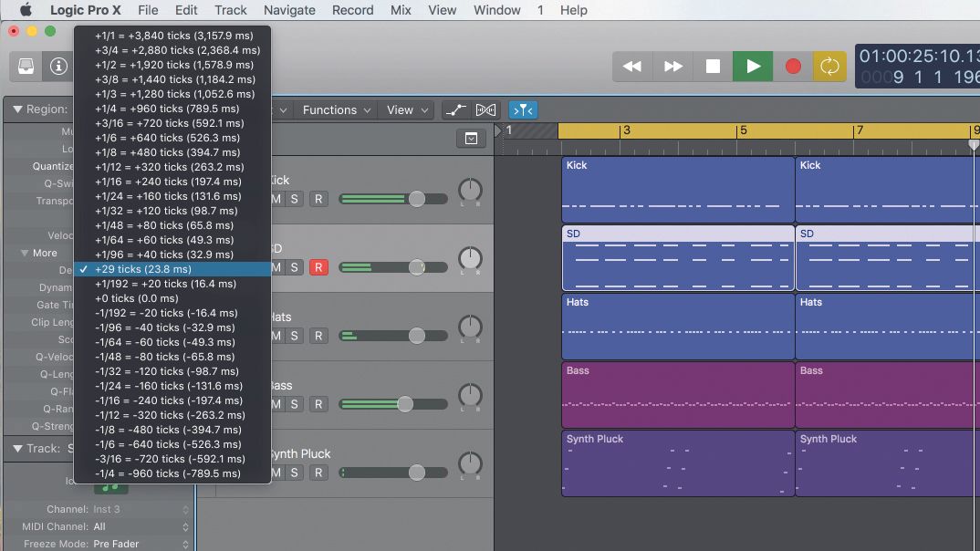Adjust the Kick track pan knob

click(x=470, y=191)
